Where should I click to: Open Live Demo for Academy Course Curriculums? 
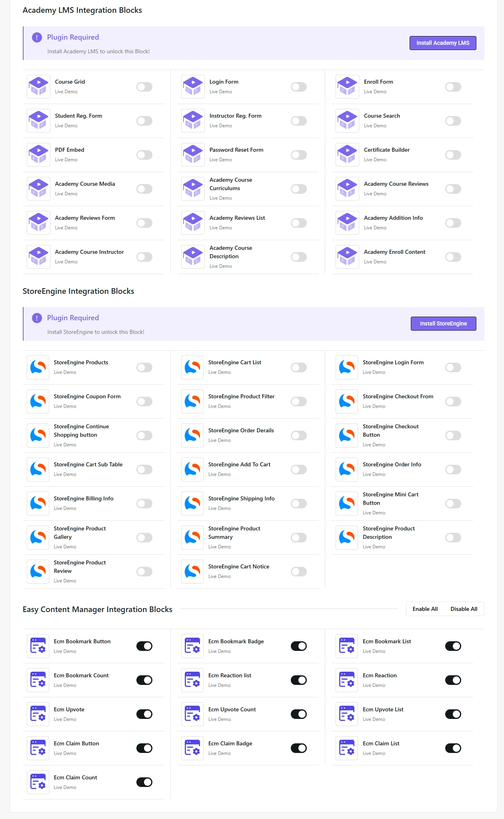click(x=220, y=198)
